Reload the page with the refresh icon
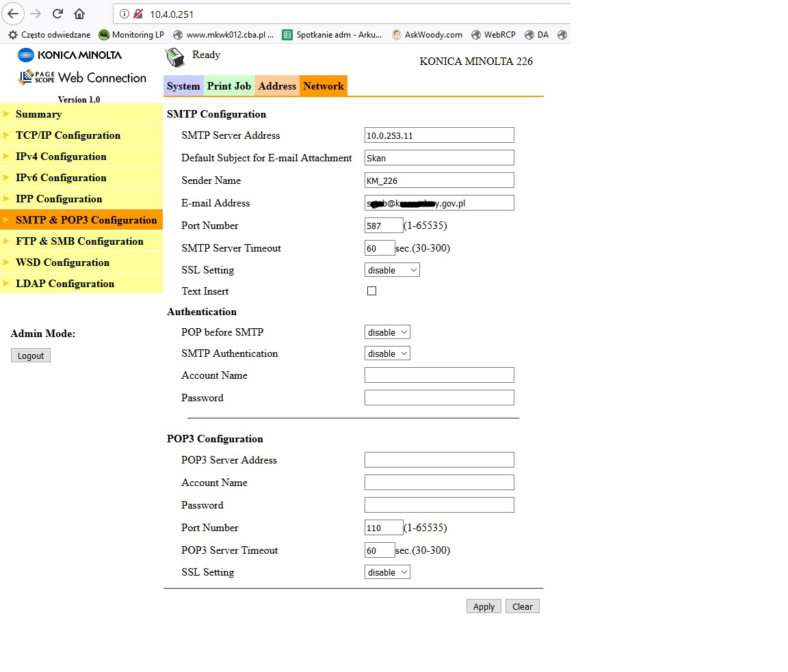Image resolution: width=788 pixels, height=672 pixels. [57, 14]
